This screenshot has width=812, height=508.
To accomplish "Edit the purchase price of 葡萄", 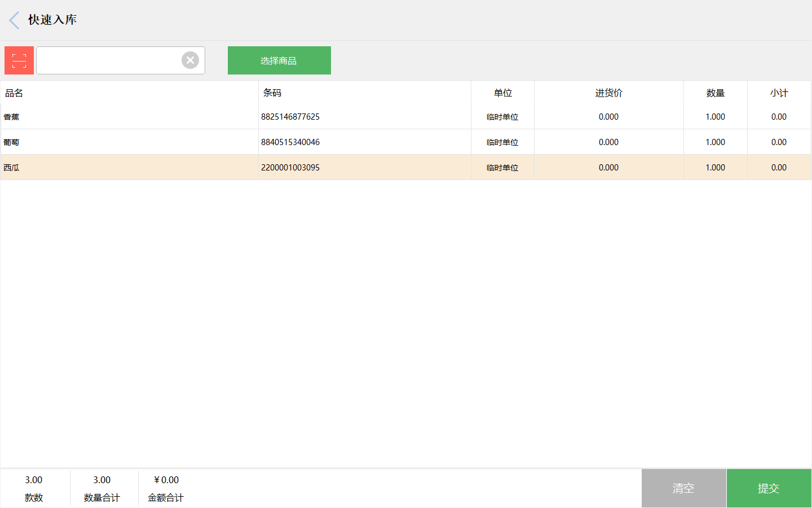I will (609, 142).
